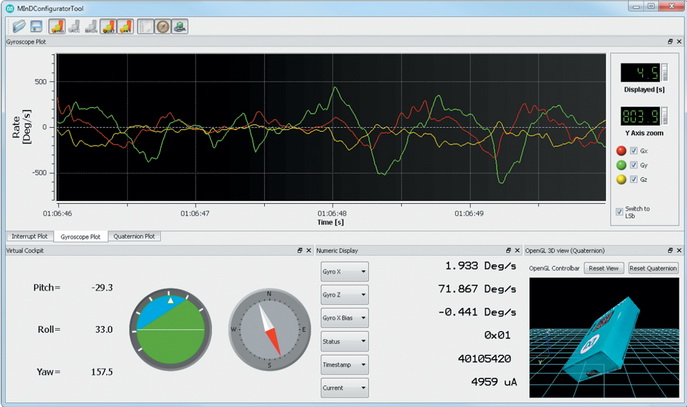687x407 pixels.
Task: Toggle the Switch to LSb checkbox
Action: tap(619, 212)
